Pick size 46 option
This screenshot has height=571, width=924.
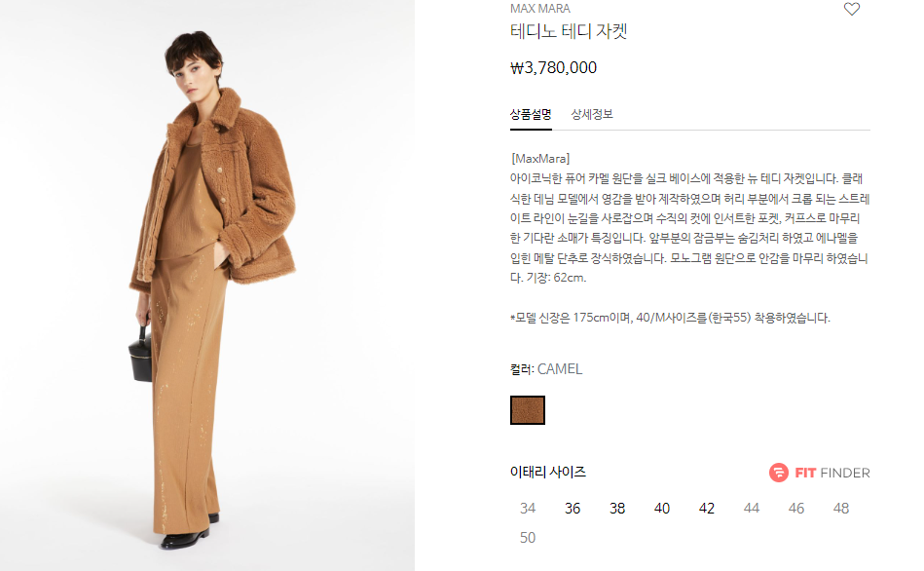(x=796, y=508)
